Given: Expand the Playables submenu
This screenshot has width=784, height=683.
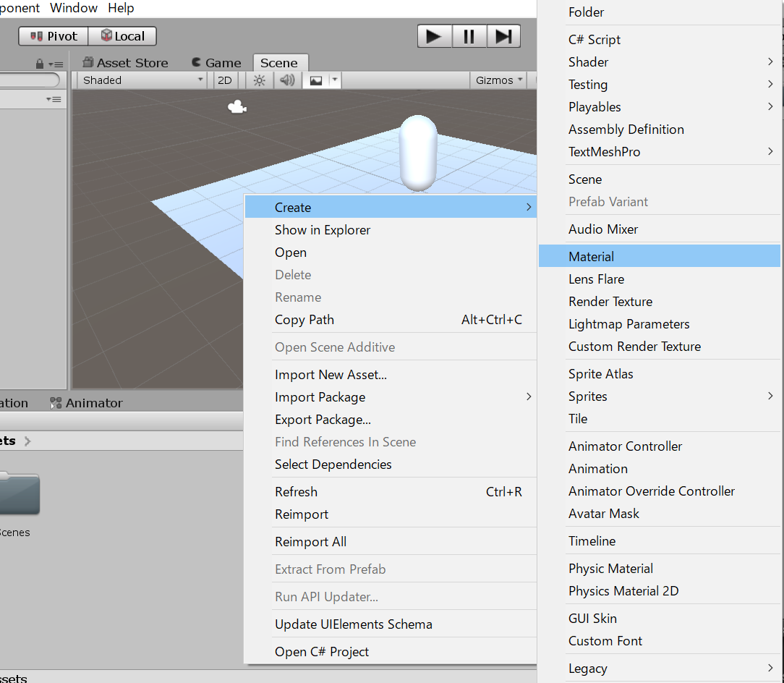Looking at the screenshot, I should tap(660, 106).
